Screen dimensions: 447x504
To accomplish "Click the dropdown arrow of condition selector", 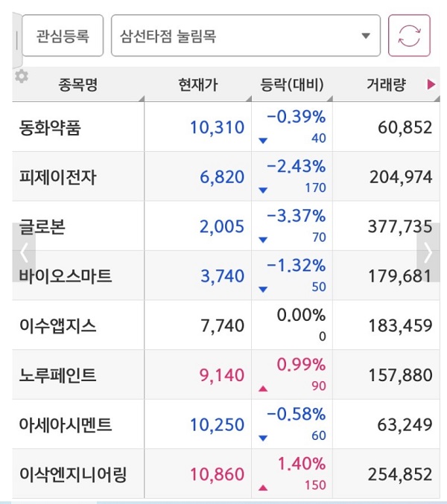I will coord(366,36).
